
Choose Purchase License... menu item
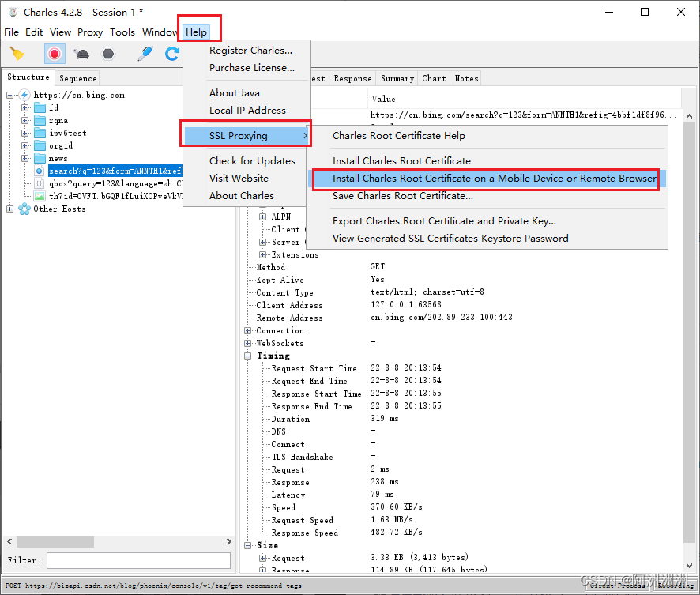pos(252,68)
